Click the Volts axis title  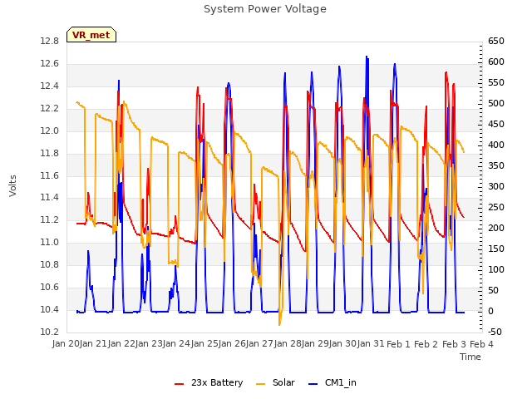[12, 185]
